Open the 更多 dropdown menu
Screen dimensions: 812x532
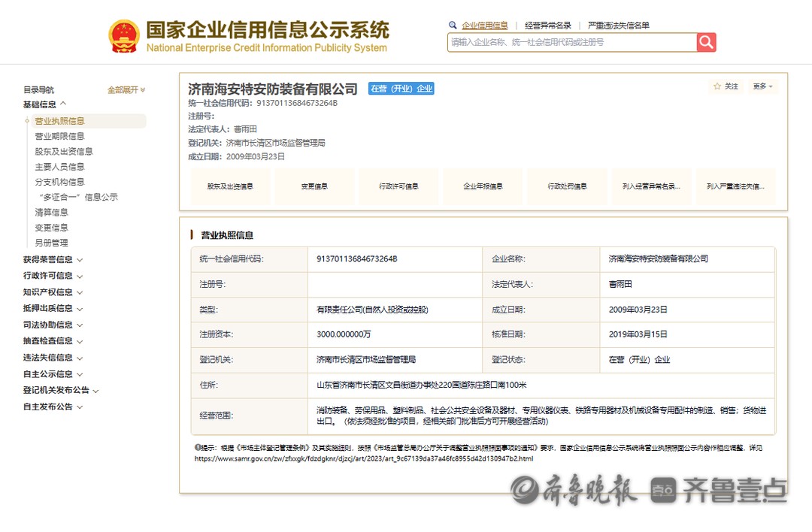[x=762, y=86]
